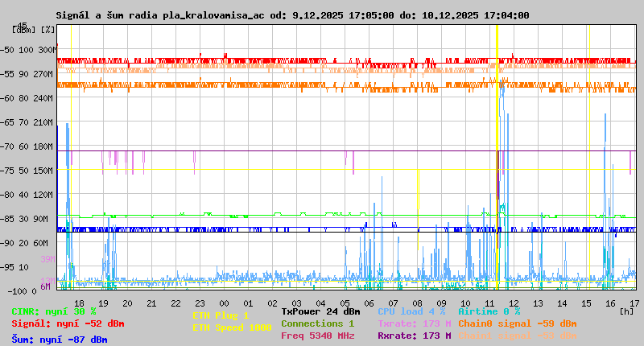The width and height of the screenshot is (644, 346).
Task: Click the '18' hour label on time axis
Action: (79, 303)
